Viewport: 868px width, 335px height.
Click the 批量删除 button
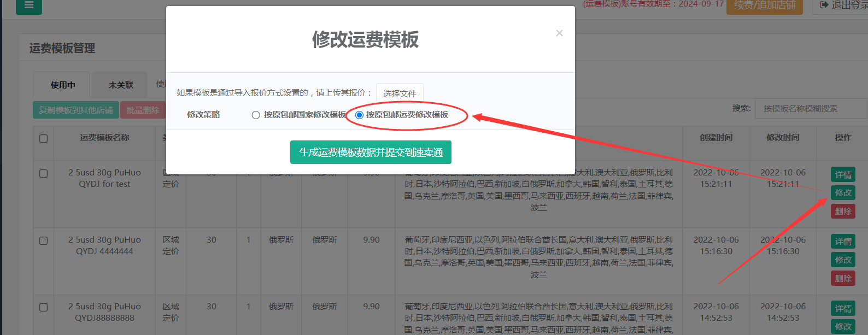click(143, 110)
